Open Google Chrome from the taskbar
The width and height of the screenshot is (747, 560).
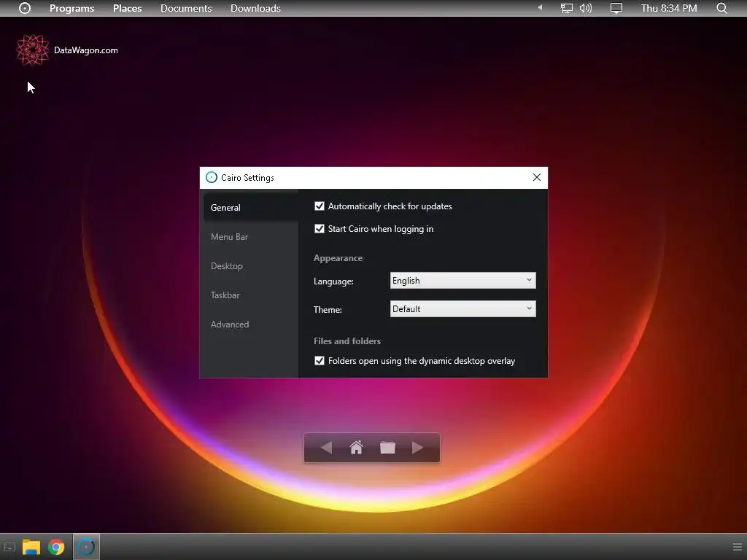56,547
